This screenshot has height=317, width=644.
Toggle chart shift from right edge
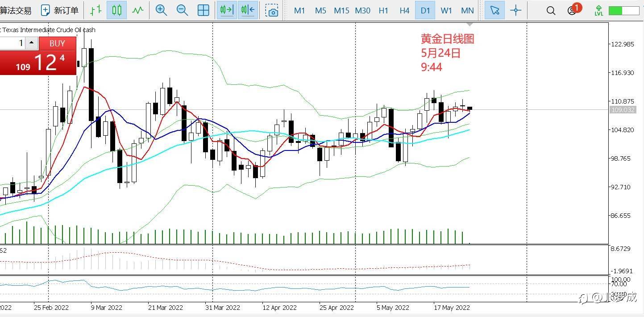[248, 10]
